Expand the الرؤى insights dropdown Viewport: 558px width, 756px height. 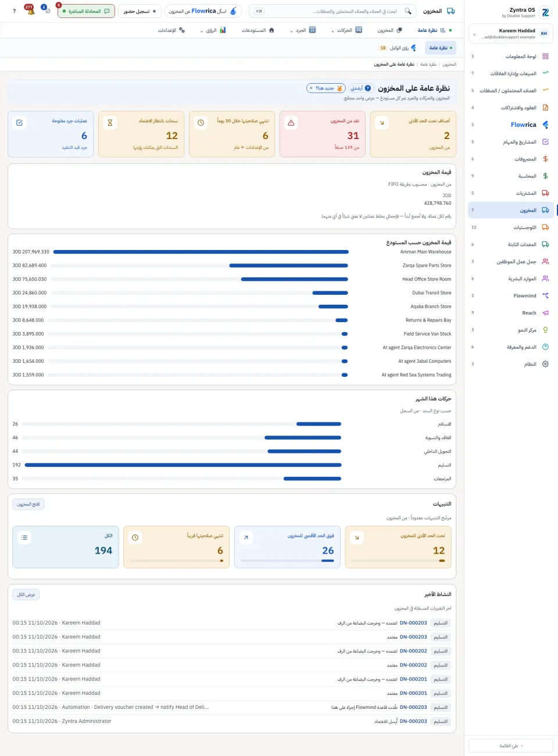(213, 30)
